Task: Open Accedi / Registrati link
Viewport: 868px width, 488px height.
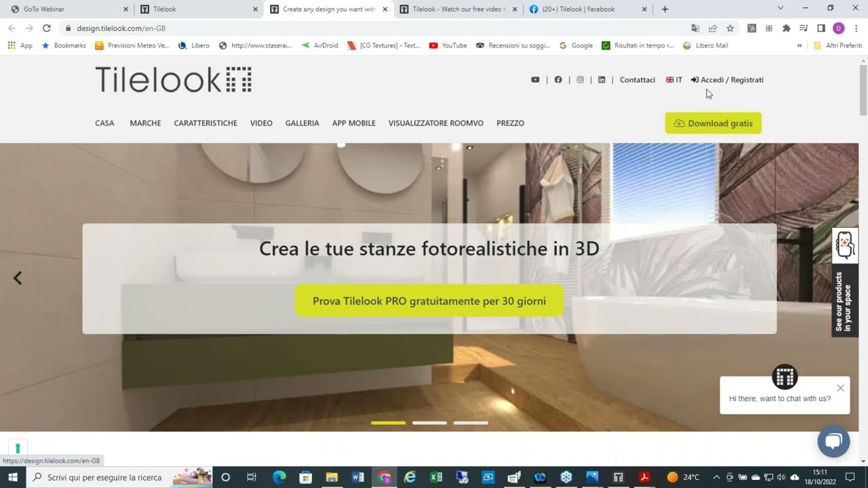Action: [727, 80]
